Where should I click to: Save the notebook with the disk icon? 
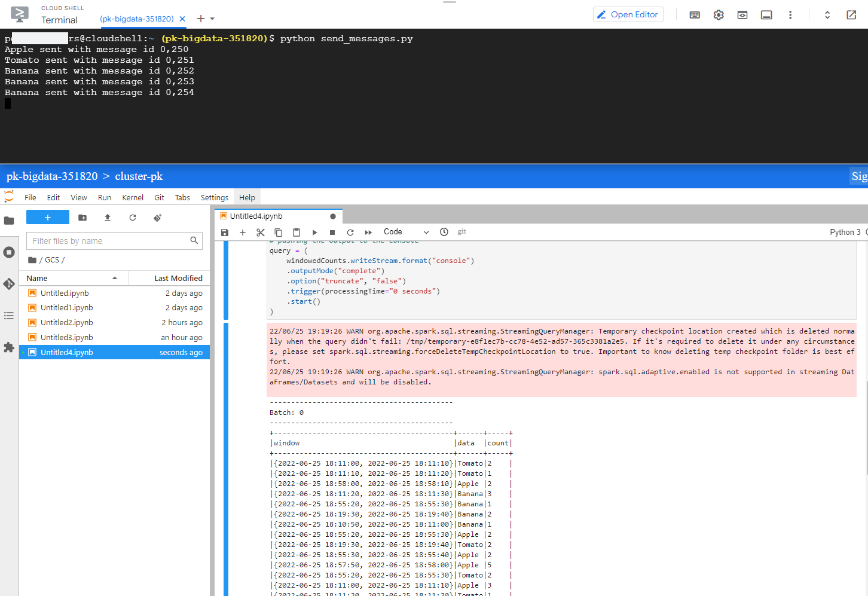[x=225, y=232]
